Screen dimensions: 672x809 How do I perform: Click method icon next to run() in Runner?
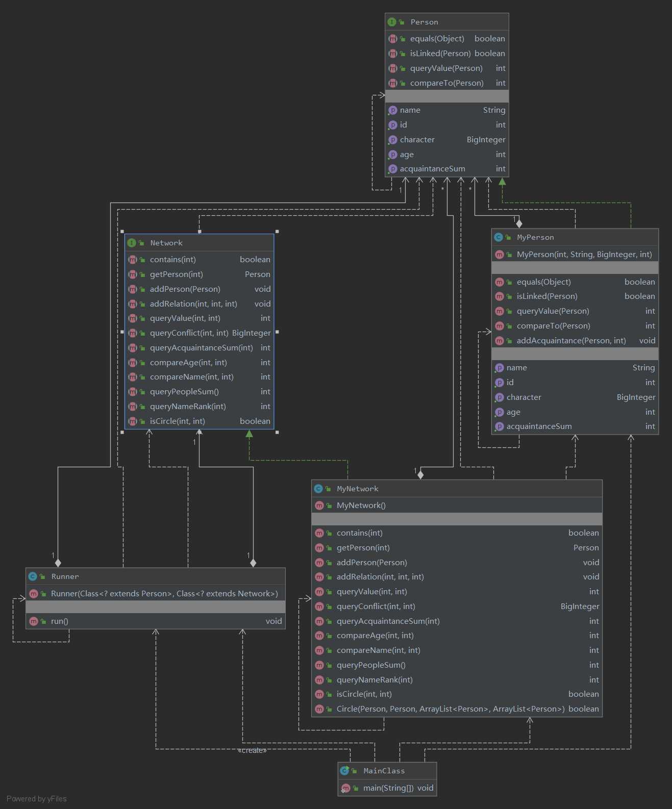(34, 621)
